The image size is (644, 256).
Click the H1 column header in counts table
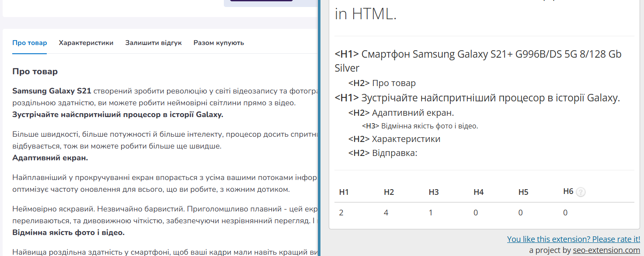tap(344, 192)
